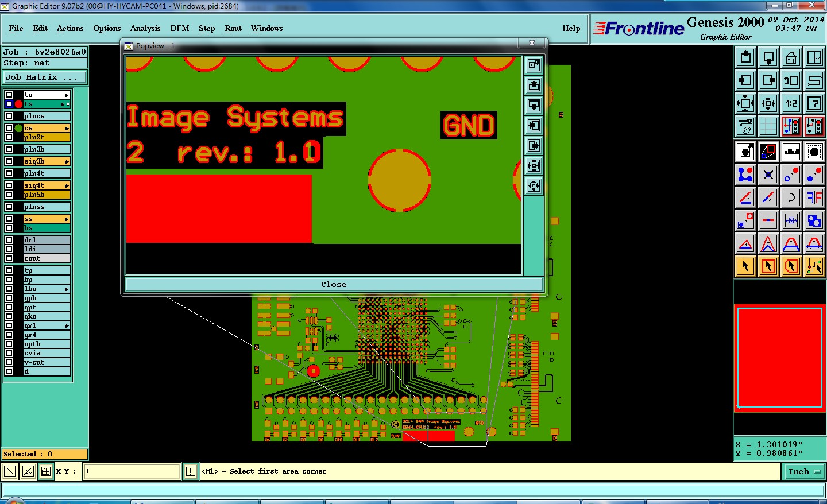Click zoom in icon in Popview toolbar
Image resolution: width=827 pixels, height=504 pixels.
(x=534, y=166)
